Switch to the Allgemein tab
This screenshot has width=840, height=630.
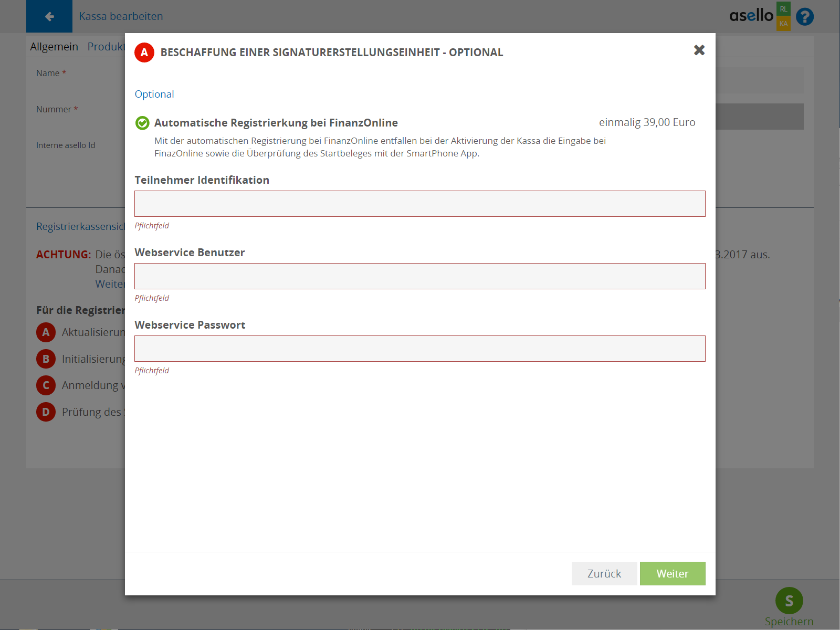click(x=54, y=47)
